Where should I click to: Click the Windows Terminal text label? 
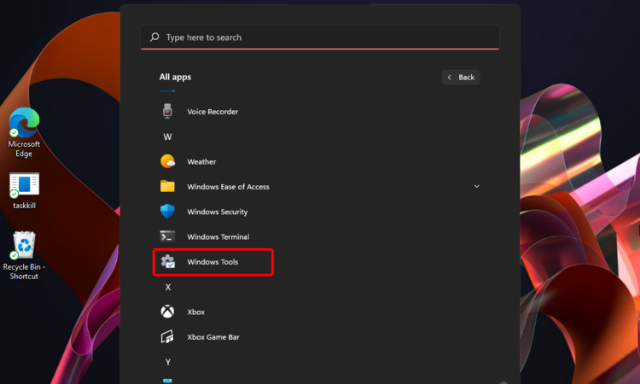[x=218, y=237]
